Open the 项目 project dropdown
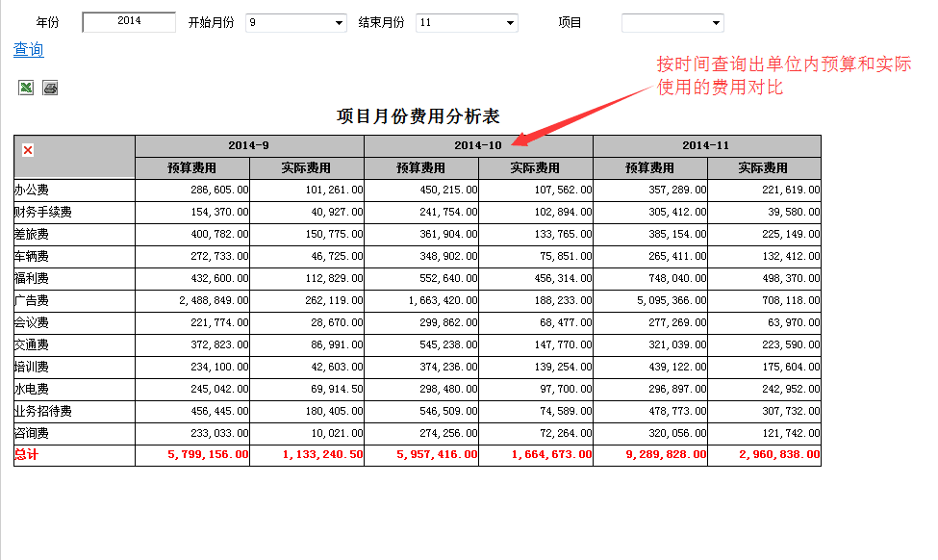 click(672, 22)
